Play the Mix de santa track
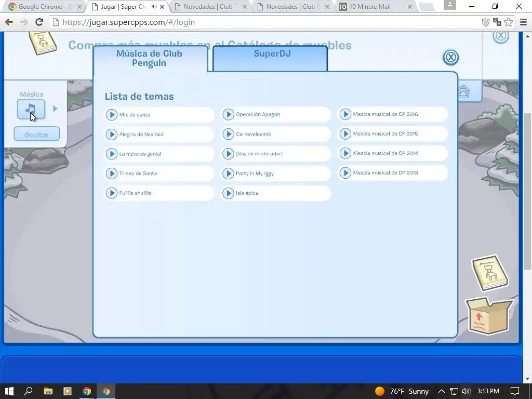This screenshot has width=532, height=399. (x=111, y=115)
